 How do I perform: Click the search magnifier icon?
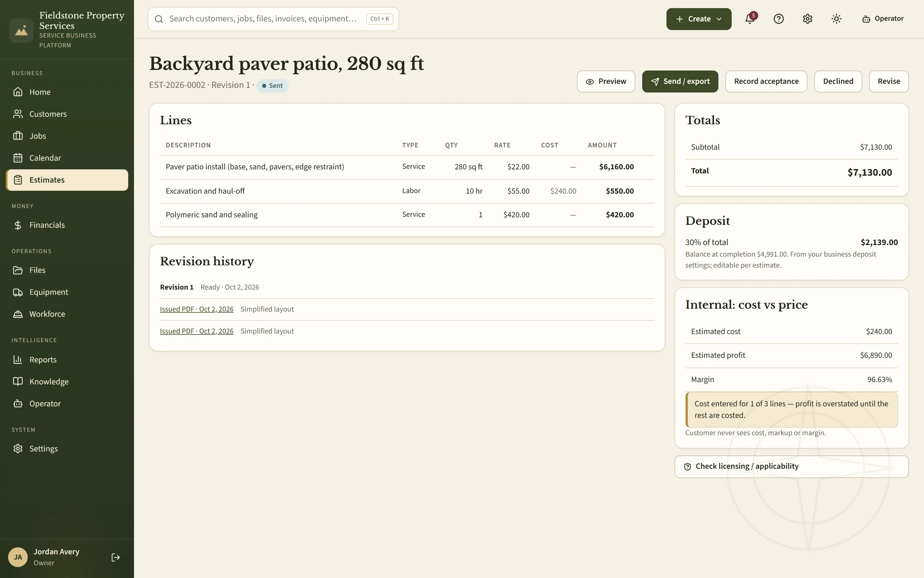(159, 19)
